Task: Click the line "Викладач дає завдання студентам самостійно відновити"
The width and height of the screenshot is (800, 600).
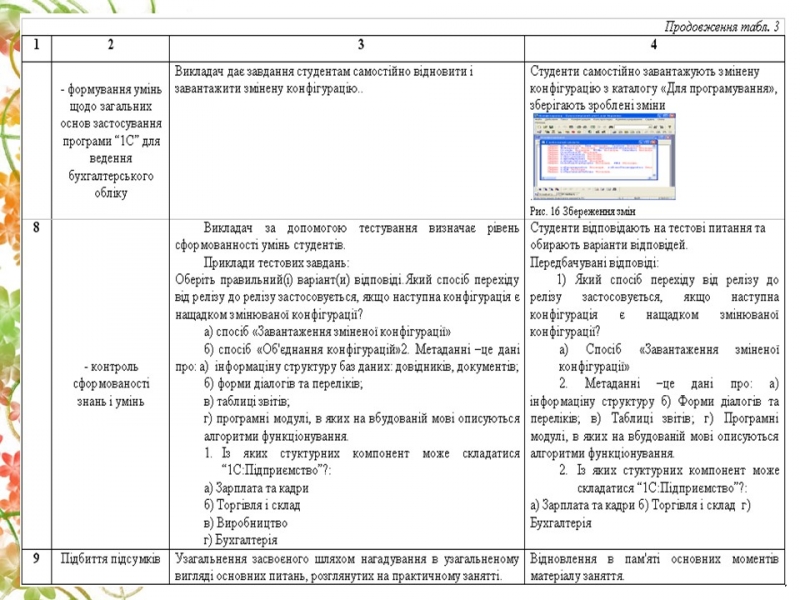Action: coord(324,71)
